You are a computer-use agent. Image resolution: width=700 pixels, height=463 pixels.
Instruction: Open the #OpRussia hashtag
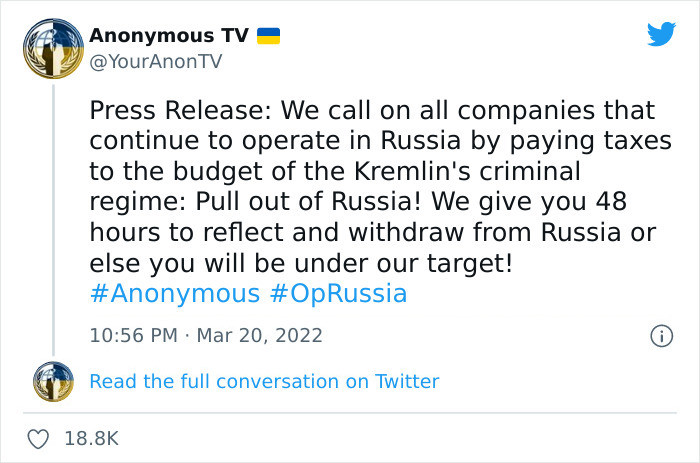(338, 294)
